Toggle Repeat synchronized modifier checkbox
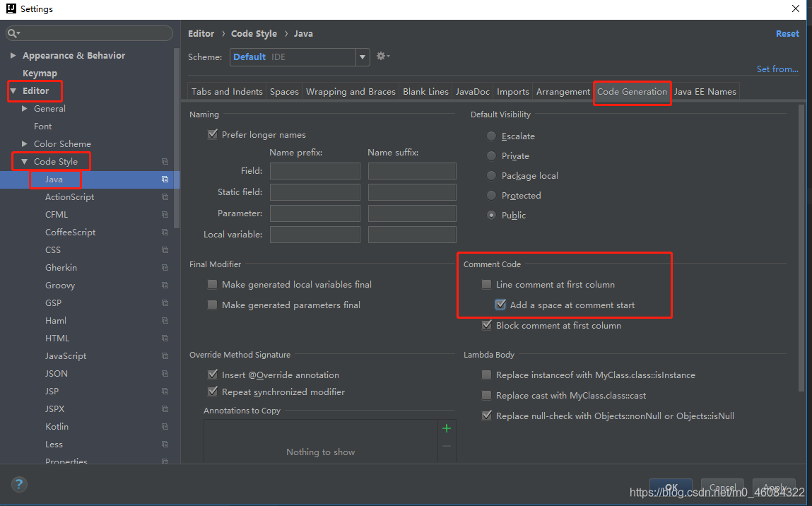Screen dimensions: 812x506 (x=212, y=392)
